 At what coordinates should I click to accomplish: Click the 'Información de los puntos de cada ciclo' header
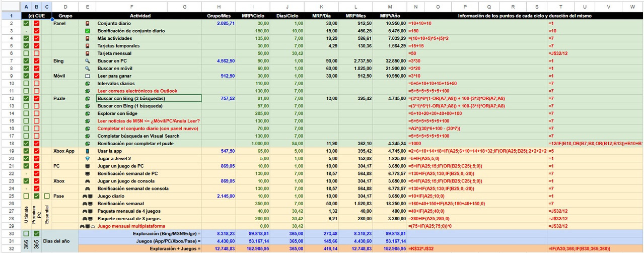point(524,16)
